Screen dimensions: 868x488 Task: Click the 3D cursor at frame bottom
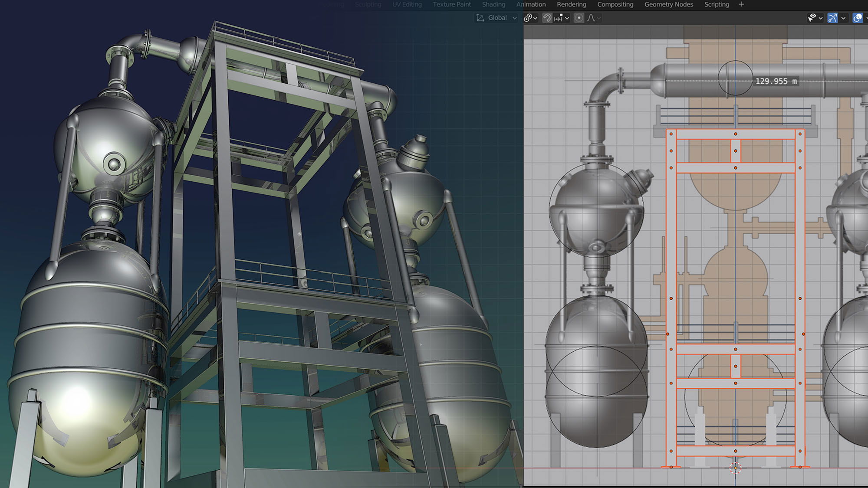coord(735,468)
